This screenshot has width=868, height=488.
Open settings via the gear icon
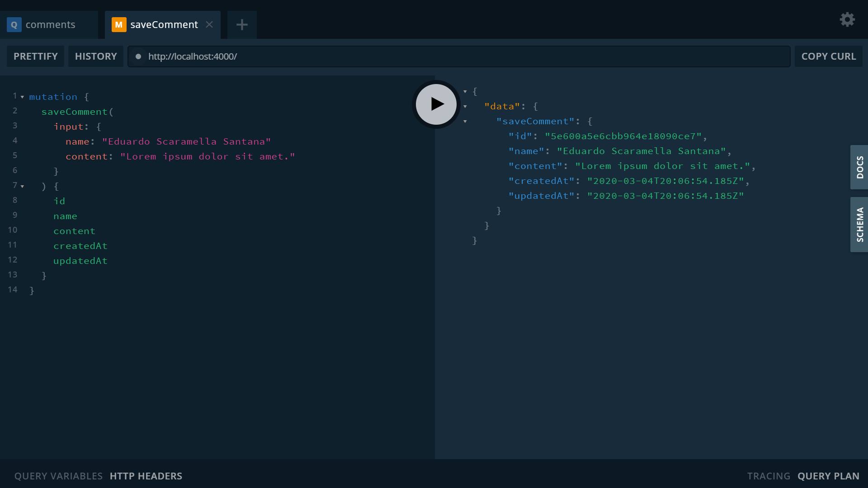[847, 19]
